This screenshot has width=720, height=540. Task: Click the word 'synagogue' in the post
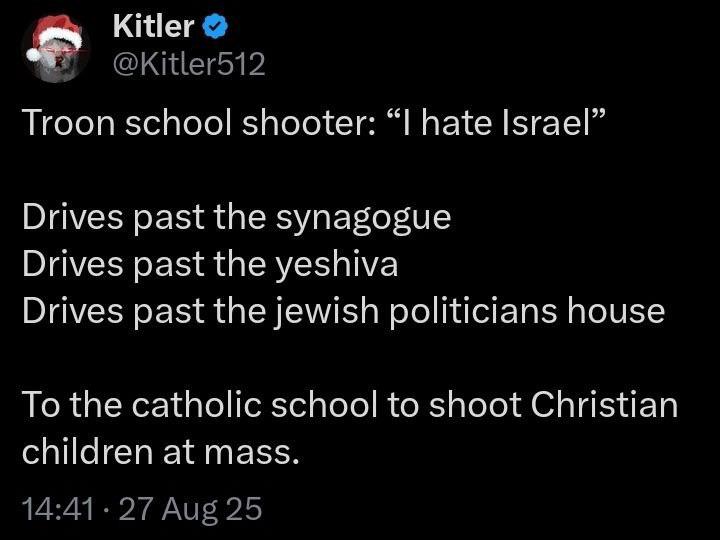tap(363, 219)
